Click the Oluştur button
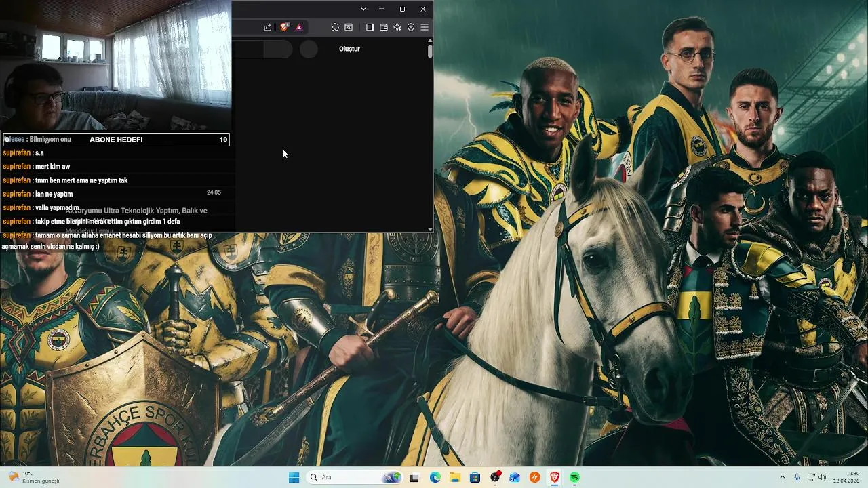This screenshot has height=488, width=868. coord(349,49)
